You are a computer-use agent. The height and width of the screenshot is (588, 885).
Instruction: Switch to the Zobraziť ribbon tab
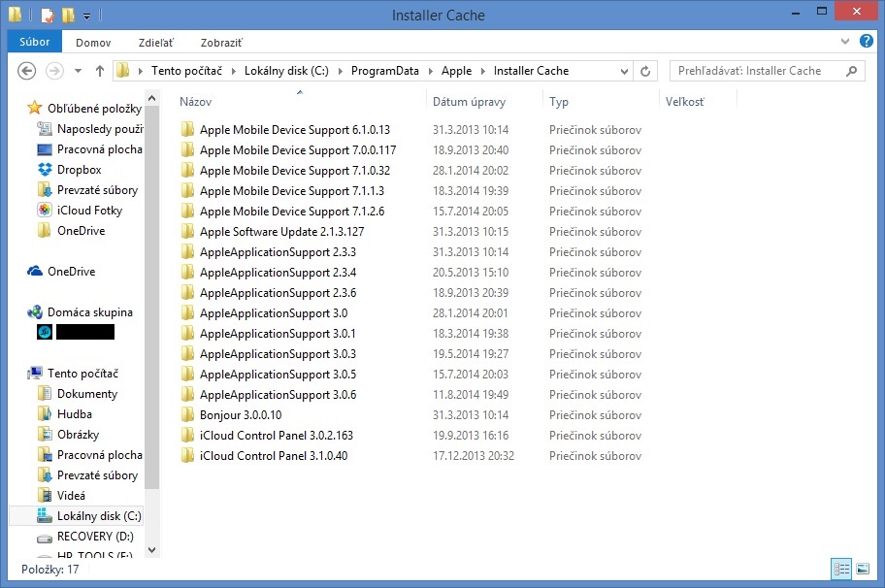(221, 43)
